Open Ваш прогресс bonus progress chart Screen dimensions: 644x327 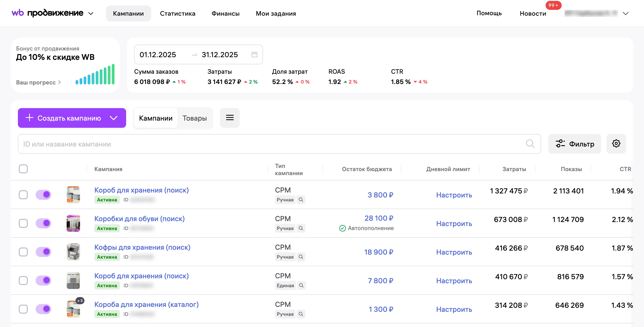(38, 82)
